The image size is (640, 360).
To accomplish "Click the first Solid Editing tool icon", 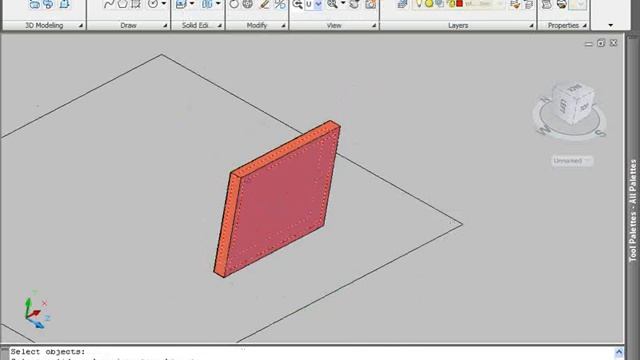I will pos(181,4).
